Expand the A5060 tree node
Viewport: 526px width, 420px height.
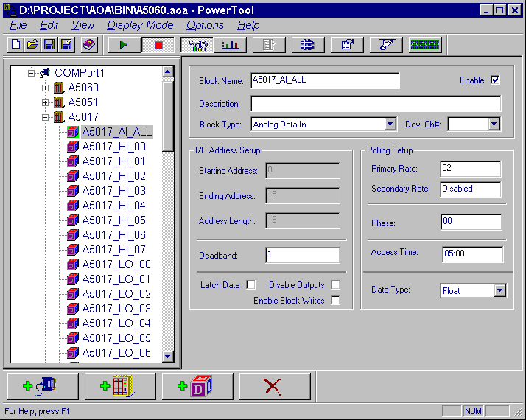point(45,88)
